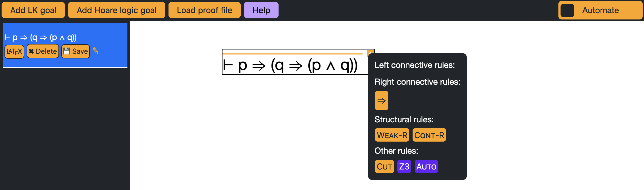644x190 pixels.
Task: Apply the Z3 solver rule
Action: point(404,167)
